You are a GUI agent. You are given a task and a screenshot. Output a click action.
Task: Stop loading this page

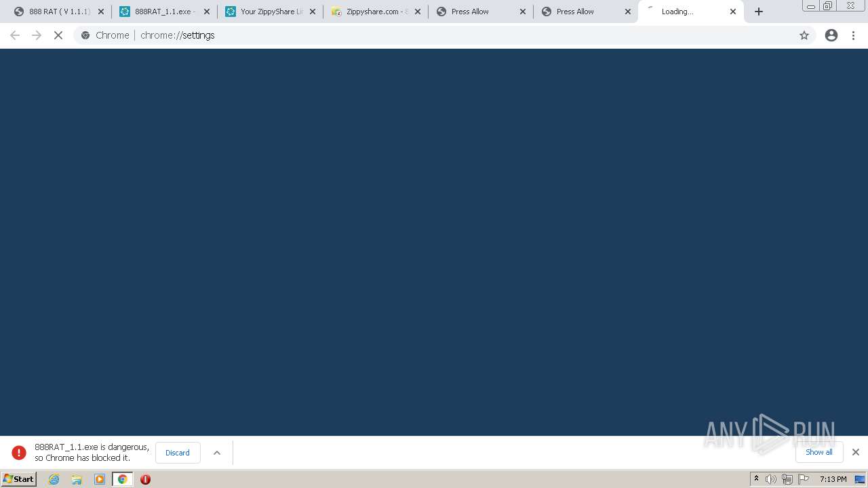(x=58, y=35)
